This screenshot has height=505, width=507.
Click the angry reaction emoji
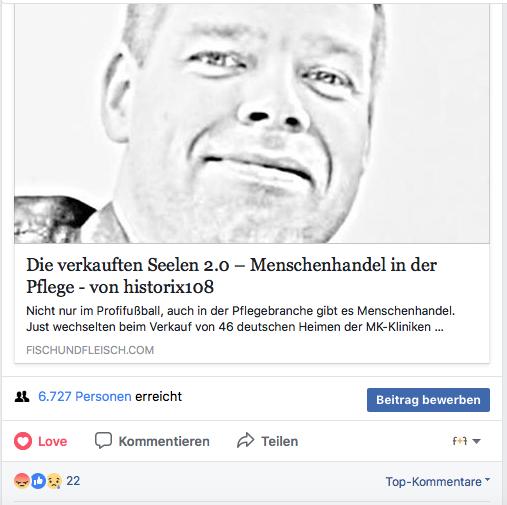tap(22, 481)
